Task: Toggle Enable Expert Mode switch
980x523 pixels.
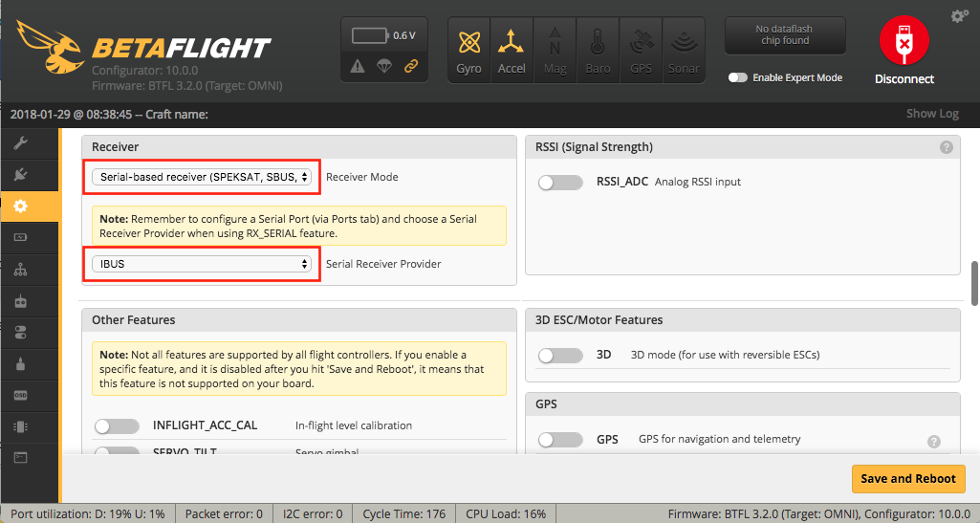Action: point(738,77)
